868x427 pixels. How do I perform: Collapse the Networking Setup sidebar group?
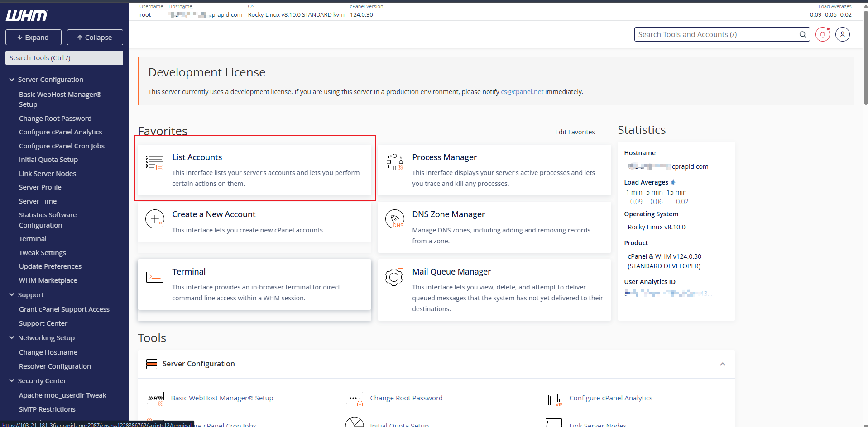point(12,338)
